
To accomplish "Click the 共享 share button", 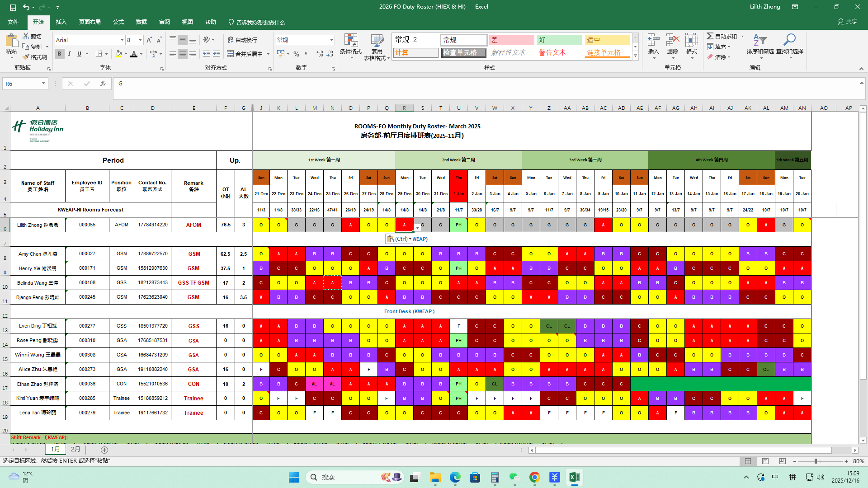I will click(847, 22).
